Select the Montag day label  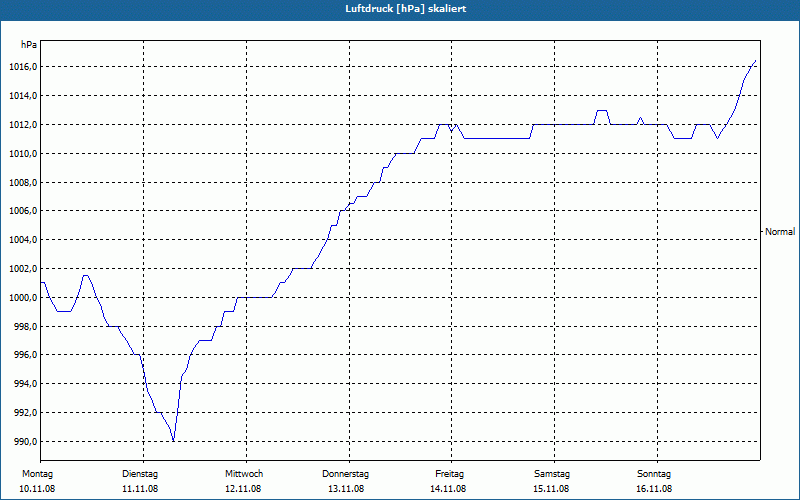(x=37, y=474)
